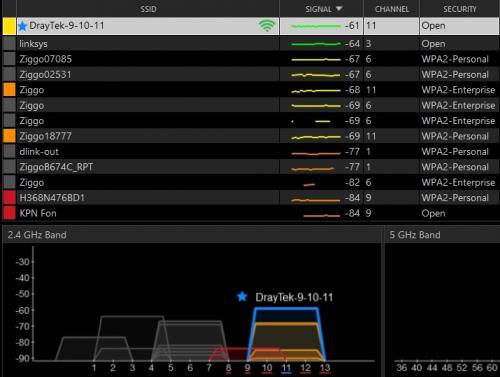Click the -68 signal value in the Ziggo row

(352, 90)
